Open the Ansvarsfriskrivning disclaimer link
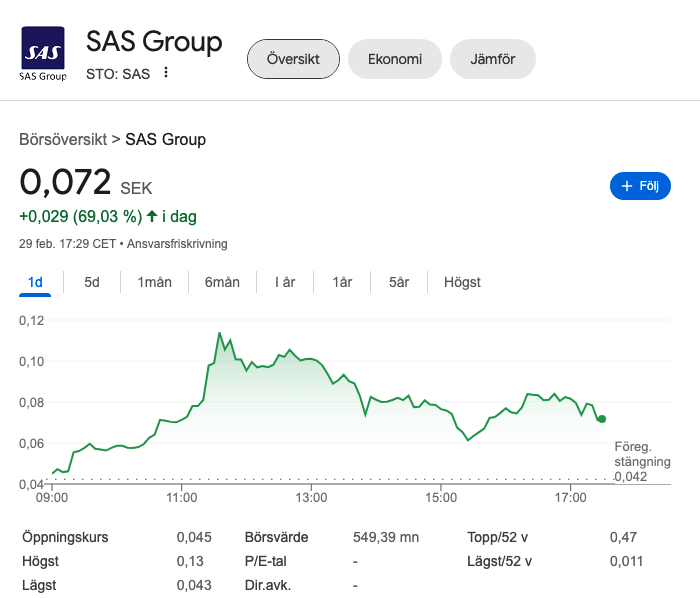 tap(177, 243)
